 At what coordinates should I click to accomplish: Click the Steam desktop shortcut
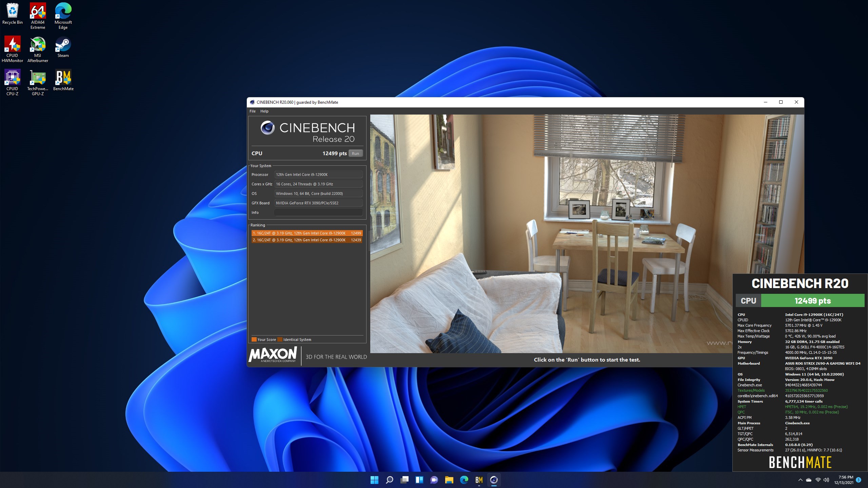[63, 47]
